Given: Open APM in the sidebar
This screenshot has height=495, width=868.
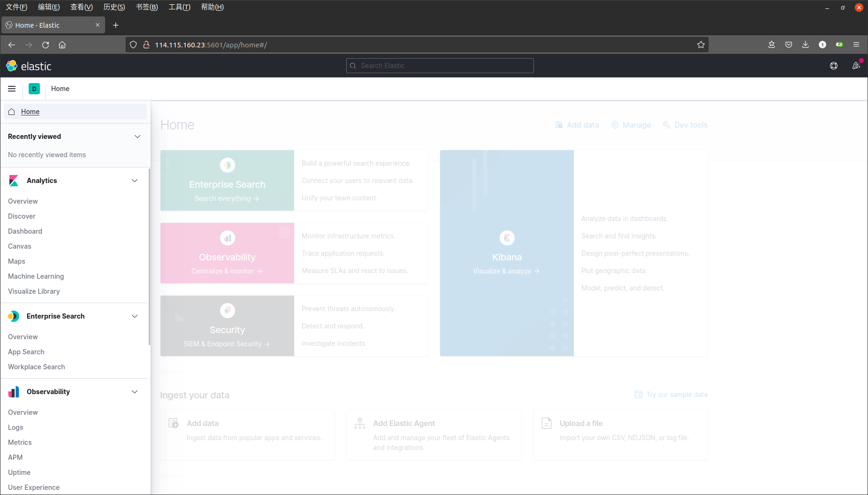Looking at the screenshot, I should (x=15, y=457).
